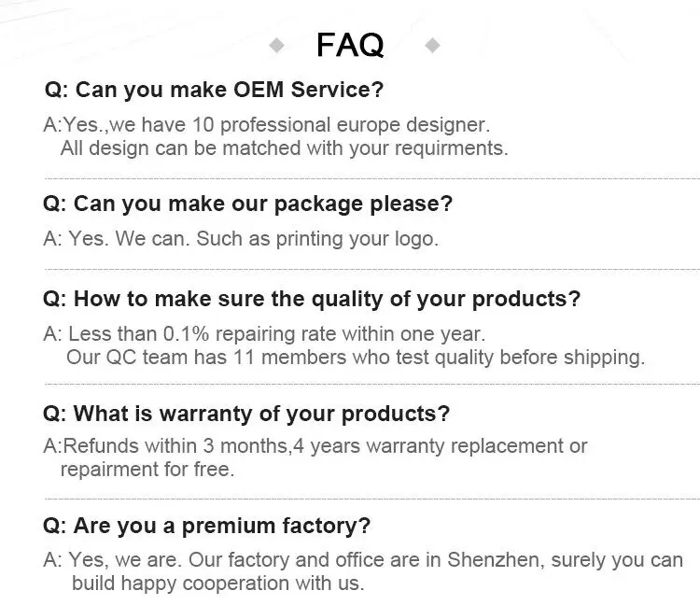Click the dotted divider below OEM answer
This screenshot has width=700, height=605.
click(x=371, y=177)
